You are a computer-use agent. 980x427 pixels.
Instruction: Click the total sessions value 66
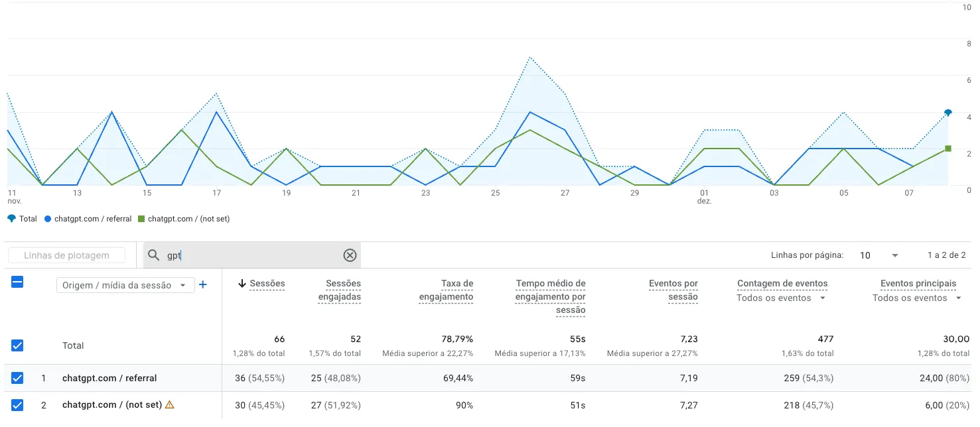point(279,339)
